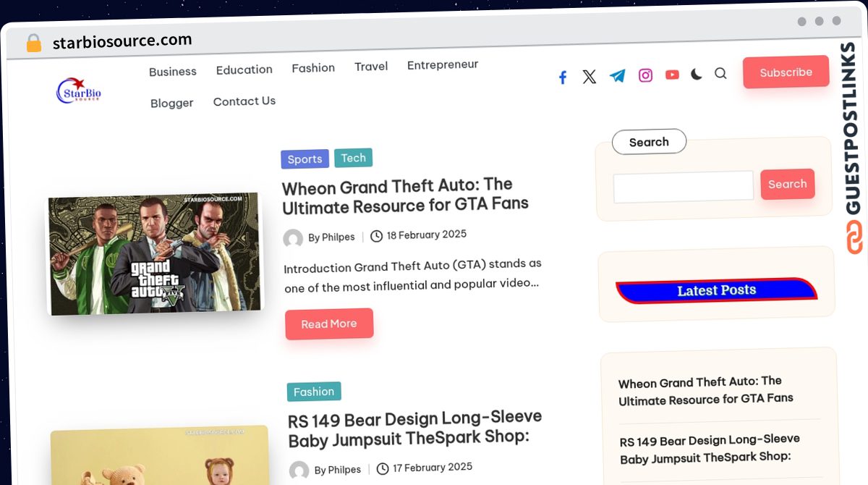Click author Philpes on the Jumpsuit post

pyautogui.click(x=338, y=470)
